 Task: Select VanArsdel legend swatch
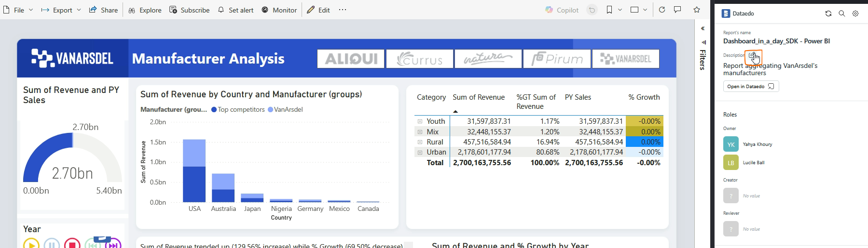271,110
